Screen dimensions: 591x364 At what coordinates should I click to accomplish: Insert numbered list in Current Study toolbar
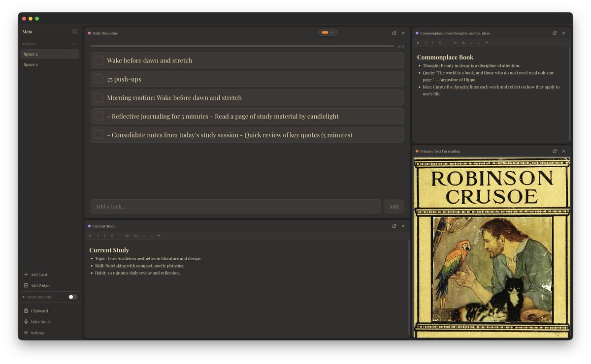pos(151,236)
